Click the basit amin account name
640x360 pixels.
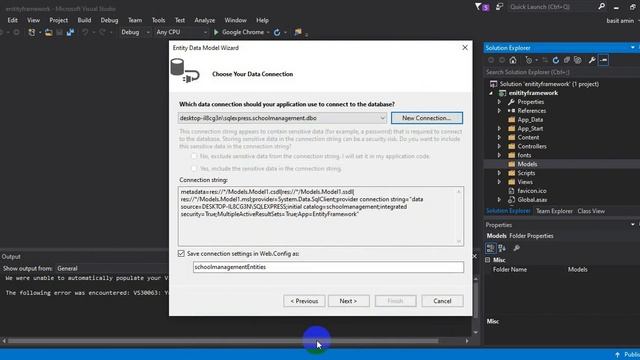[x=620, y=20]
